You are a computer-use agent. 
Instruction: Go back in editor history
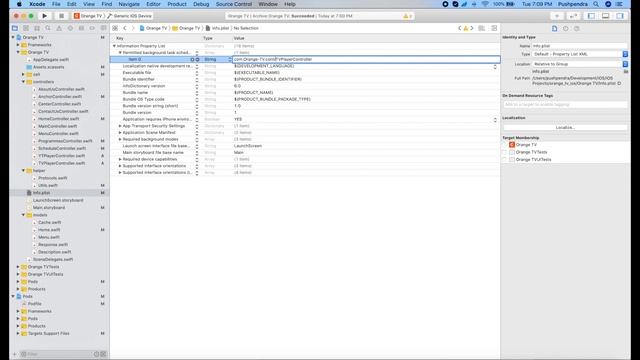point(125,28)
